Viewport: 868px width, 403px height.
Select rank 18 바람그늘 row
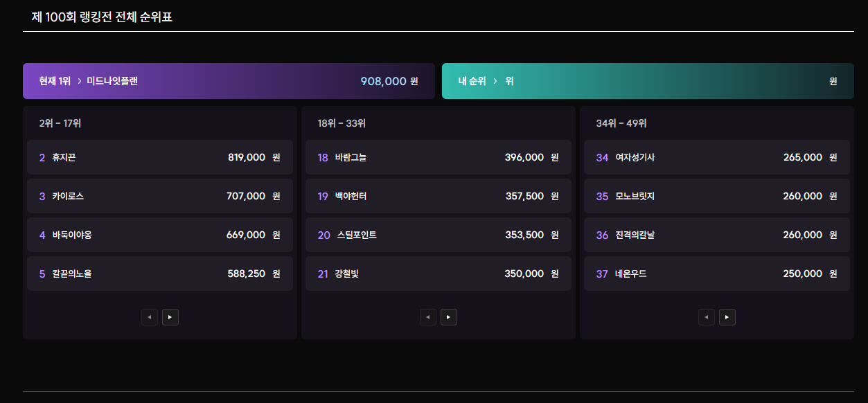click(x=438, y=157)
